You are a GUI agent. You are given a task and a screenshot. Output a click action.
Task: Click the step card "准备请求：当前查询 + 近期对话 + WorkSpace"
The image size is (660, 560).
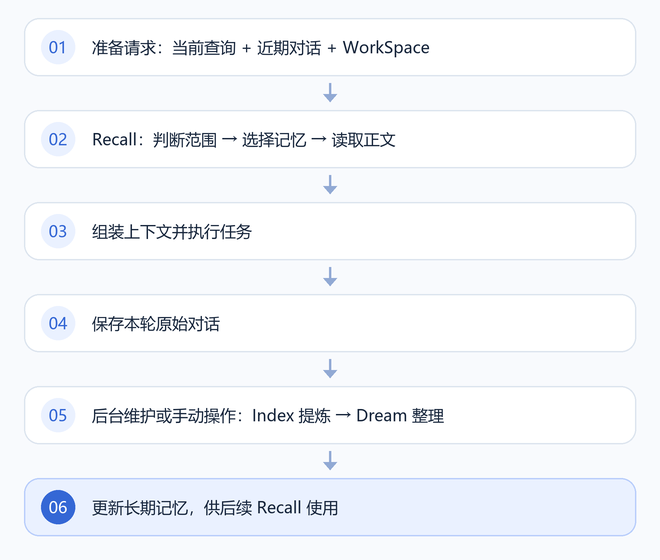coord(330,47)
